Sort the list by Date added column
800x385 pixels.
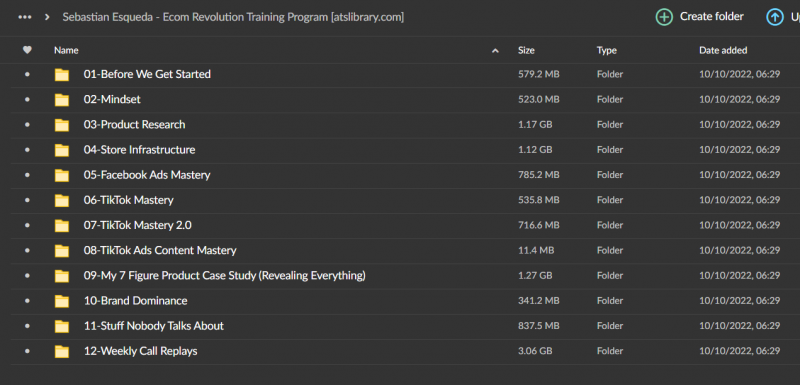click(x=723, y=50)
